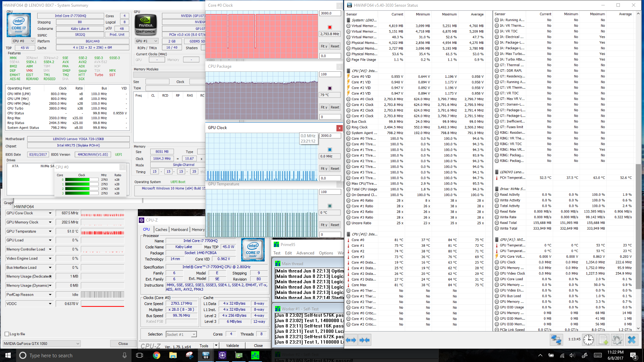Click Fit y in CPU Package graph
This screenshot has width=644, height=362.
pyautogui.click(x=324, y=107)
